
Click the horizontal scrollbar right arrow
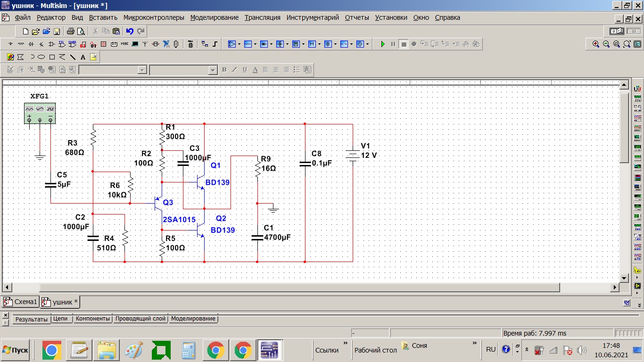pyautogui.click(x=615, y=287)
